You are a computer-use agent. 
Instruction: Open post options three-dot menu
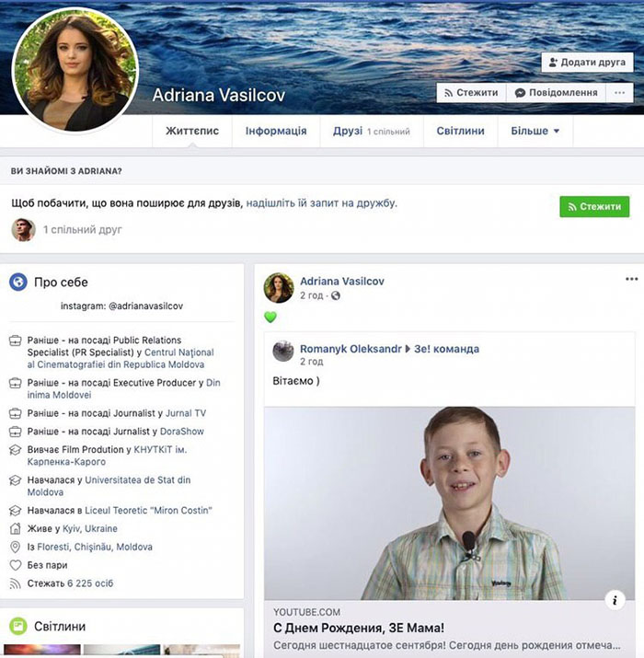(x=631, y=279)
